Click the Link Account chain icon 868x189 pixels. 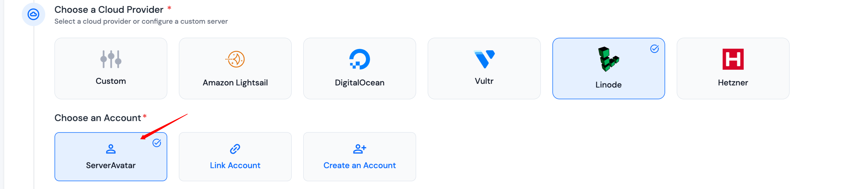pyautogui.click(x=235, y=149)
